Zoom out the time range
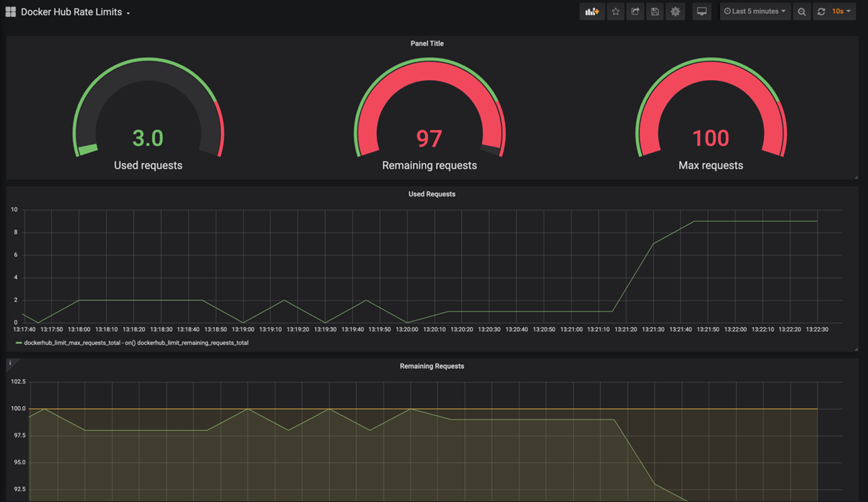Viewport: 868px width, 502px height. click(x=802, y=11)
